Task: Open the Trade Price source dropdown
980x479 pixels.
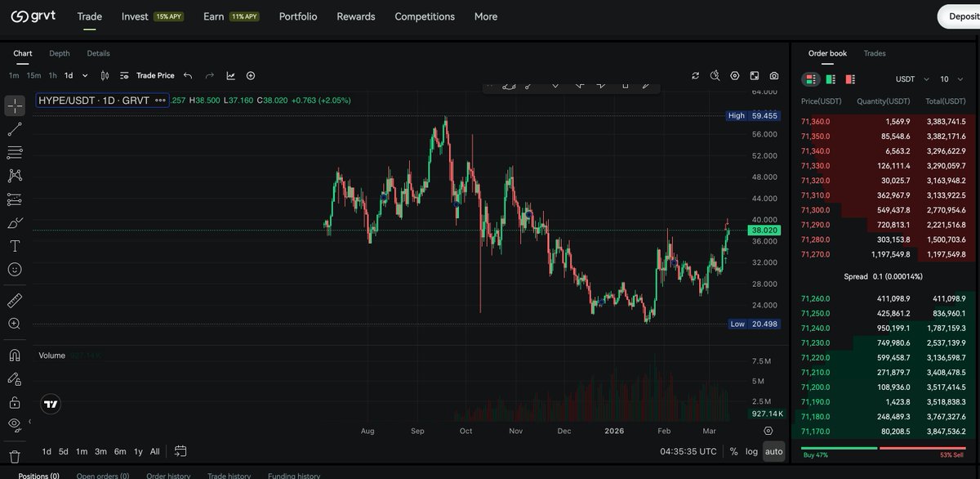Action: 147,75
